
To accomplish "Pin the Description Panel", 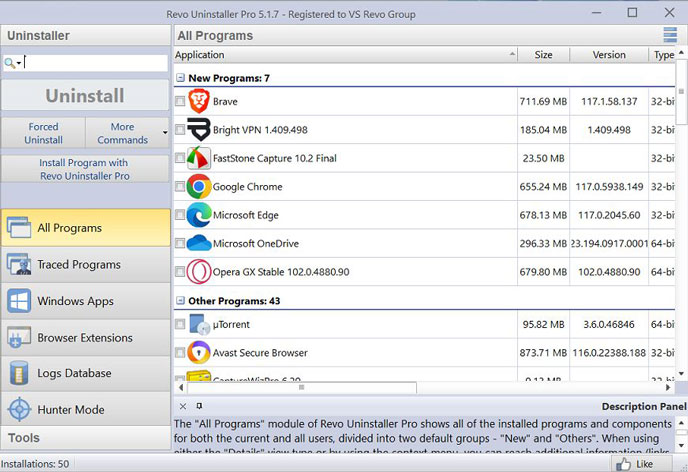I will tap(199, 406).
